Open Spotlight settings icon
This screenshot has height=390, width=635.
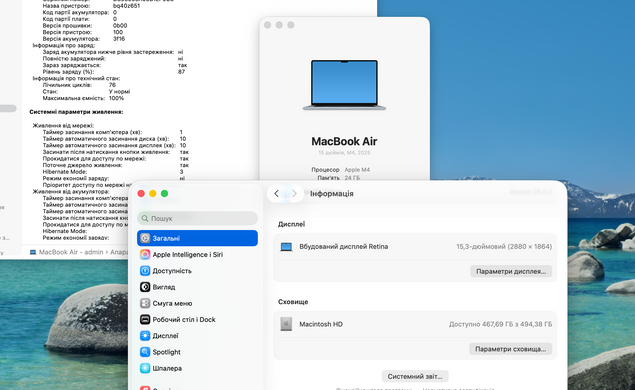point(145,352)
